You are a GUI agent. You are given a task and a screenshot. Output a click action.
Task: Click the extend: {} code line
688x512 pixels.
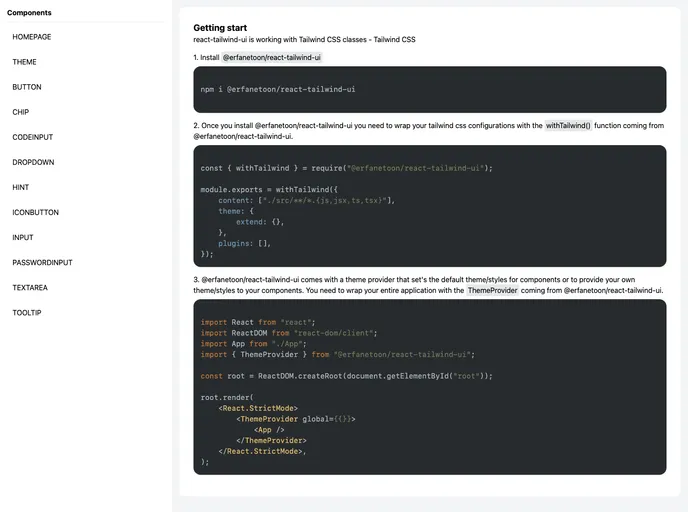(x=260, y=222)
